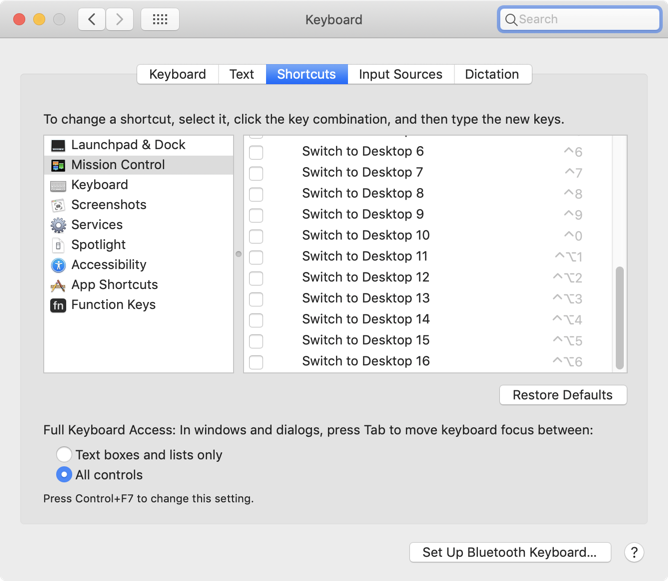Switch to the Input Sources tab
Viewport: 668px width, 581px height.
[400, 74]
